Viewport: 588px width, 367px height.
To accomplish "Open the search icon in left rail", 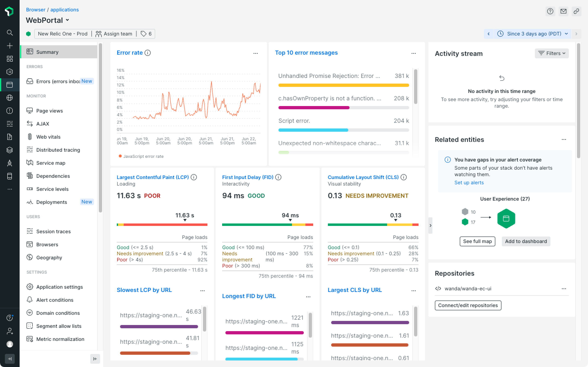I will pyautogui.click(x=9, y=33).
